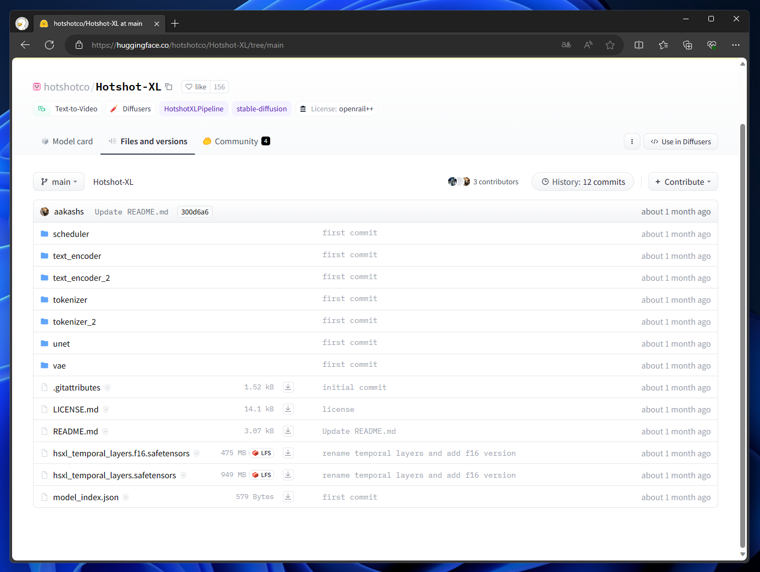Open browser collections icon
760x572 pixels.
coord(687,45)
